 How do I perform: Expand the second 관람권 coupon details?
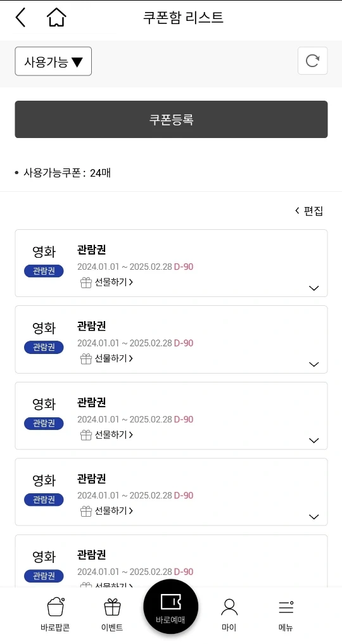pos(313,364)
